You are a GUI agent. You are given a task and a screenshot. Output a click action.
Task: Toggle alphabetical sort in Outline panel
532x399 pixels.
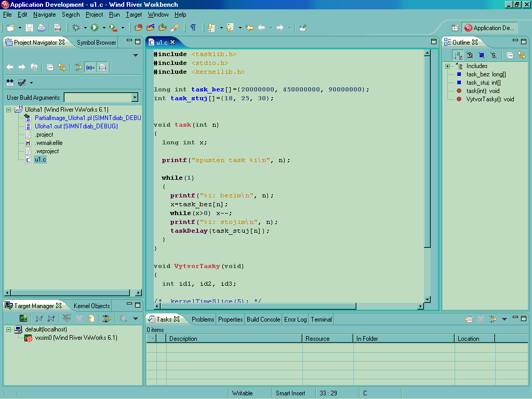[x=458, y=55]
